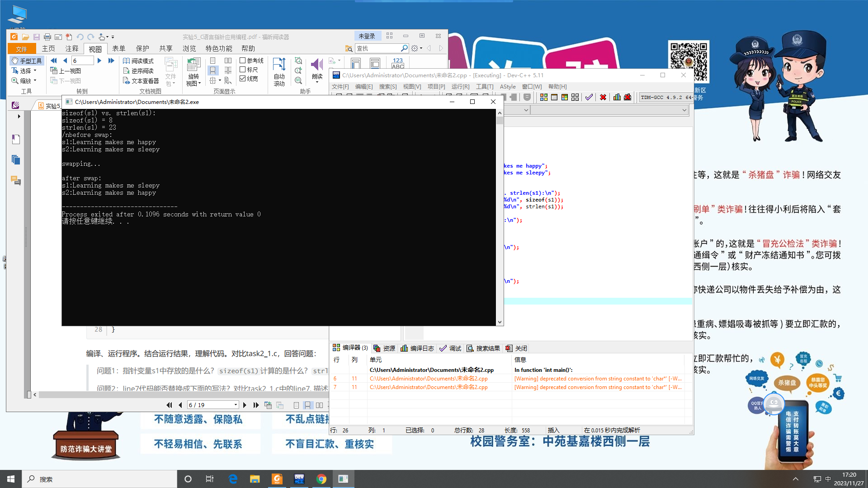Screen dimensions: 868x488
Task: Select the Hand tool (手型工具)
Action: click(x=27, y=61)
